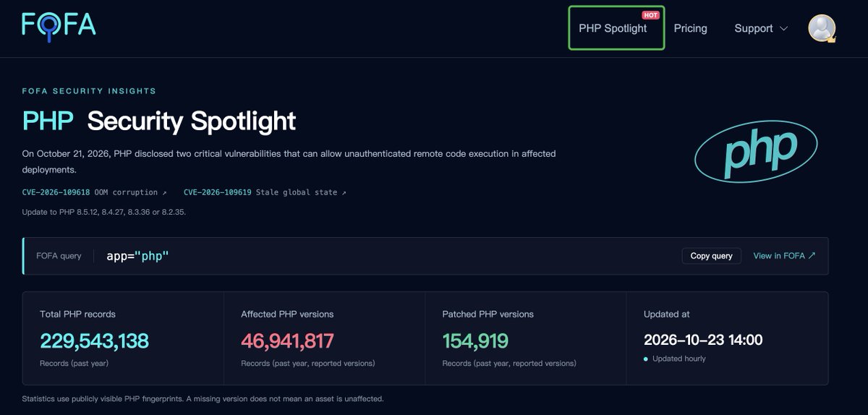Click the PHP Security Spotlight title
Screen dimensions: 868x415
pyautogui.click(x=159, y=121)
